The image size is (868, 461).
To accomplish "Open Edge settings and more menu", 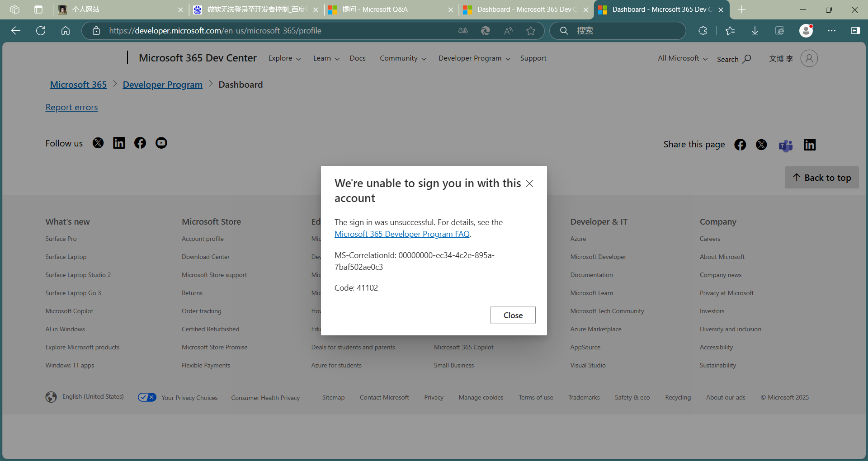I will [831, 31].
